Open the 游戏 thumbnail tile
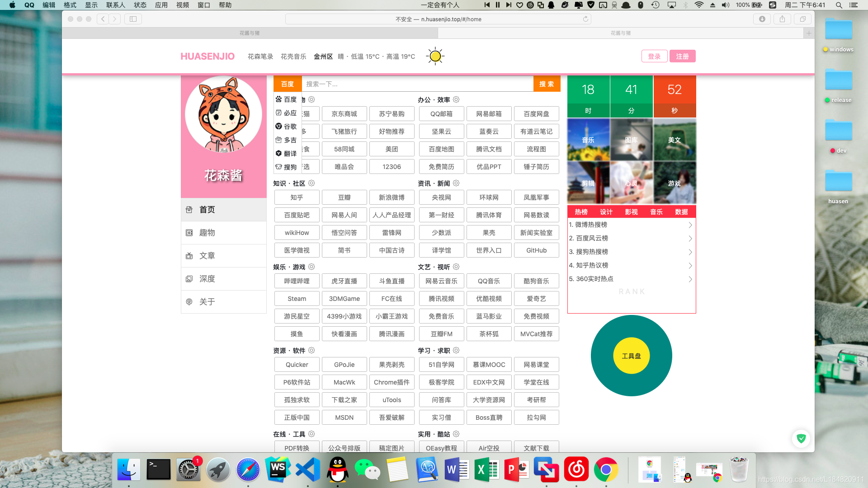Image resolution: width=868 pixels, height=488 pixels. coord(675,183)
